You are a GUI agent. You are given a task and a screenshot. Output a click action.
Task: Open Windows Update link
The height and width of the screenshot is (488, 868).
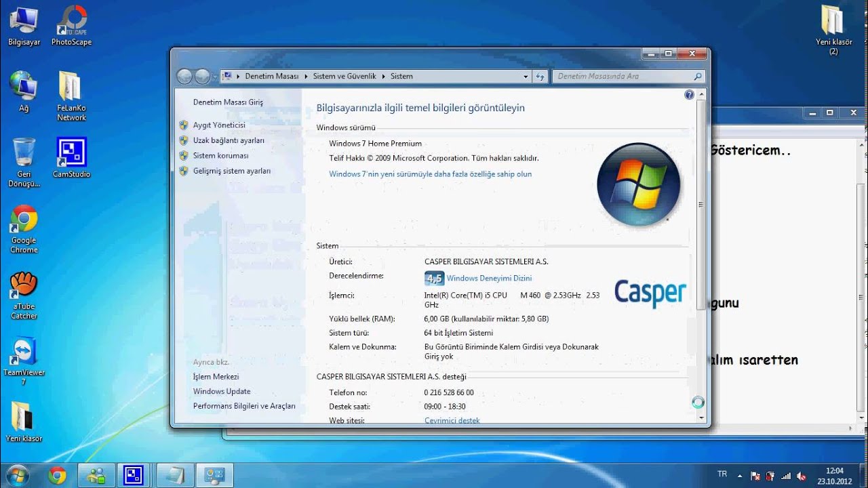(x=222, y=392)
